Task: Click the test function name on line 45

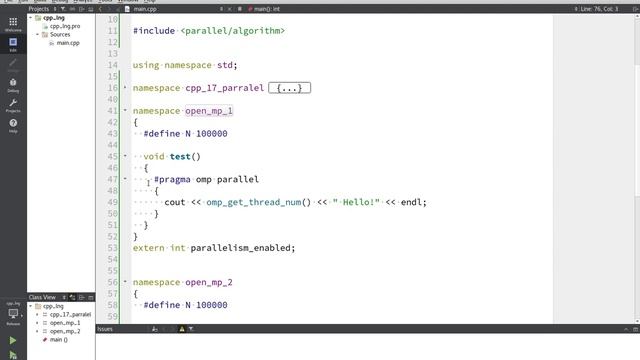Action: [x=180, y=156]
